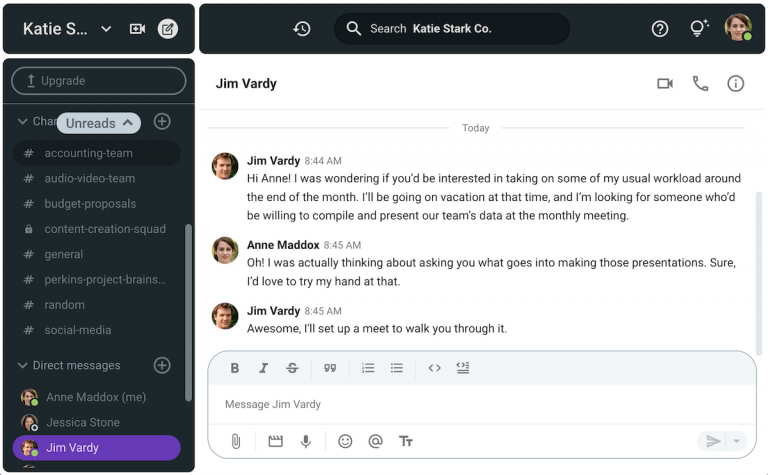Record an audio clip with microphone
768x475 pixels.
pos(306,441)
